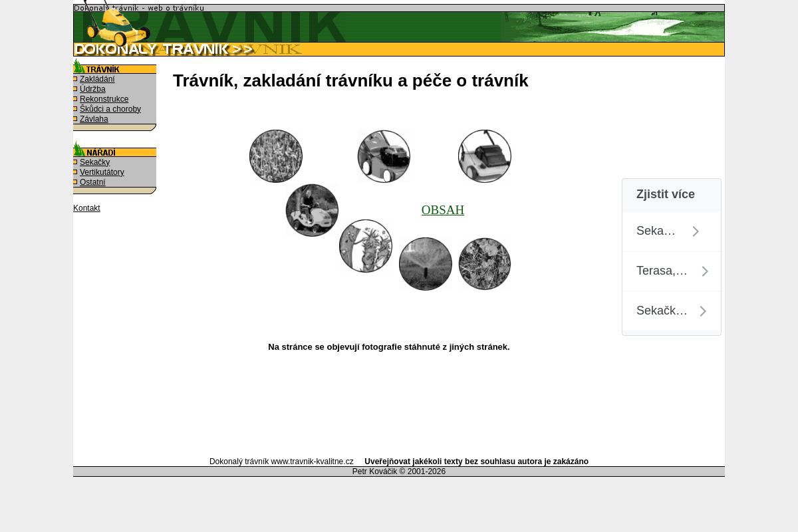This screenshot has width=798, height=532.
Task: Click the yellow square bullet before Sekačky
Action: tap(75, 162)
